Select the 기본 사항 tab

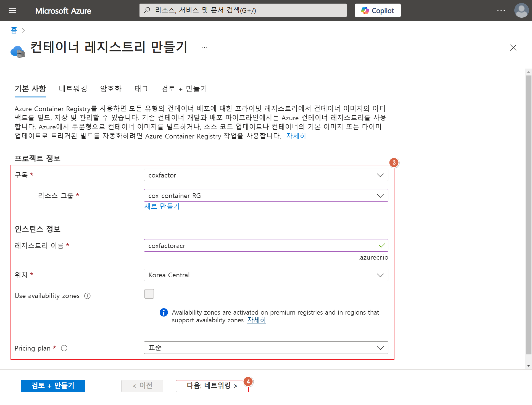click(30, 89)
